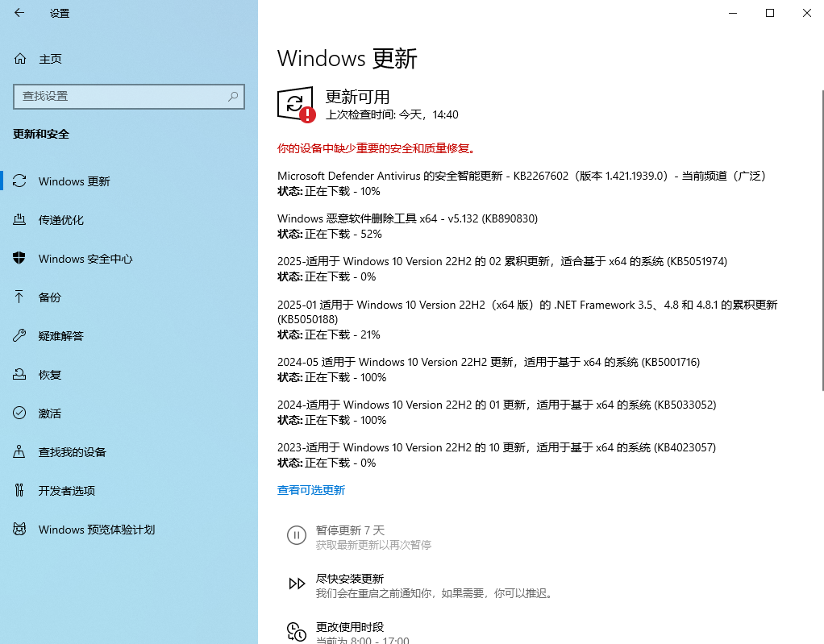Click the 上次检查时间 今天 14:40 text
Screen dimensions: 824x644
(392, 114)
